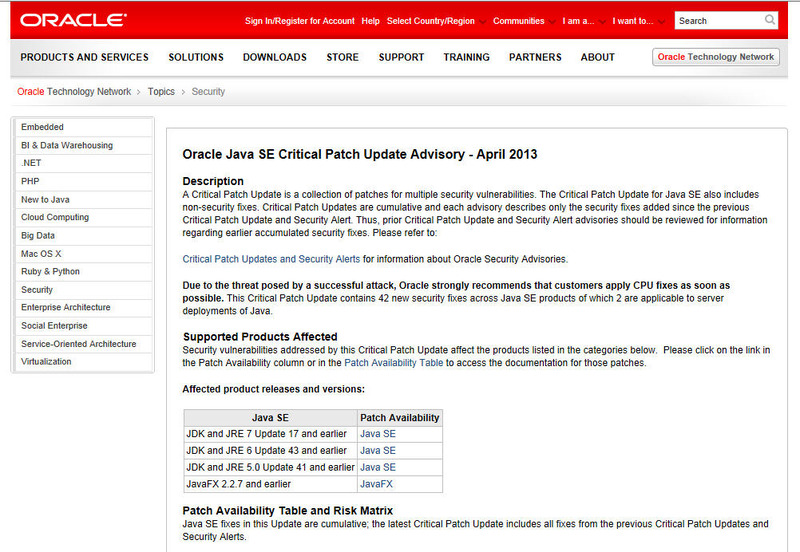Image resolution: width=800 pixels, height=552 pixels.
Task: Go to Topics breadcrumb link
Action: coord(161,92)
